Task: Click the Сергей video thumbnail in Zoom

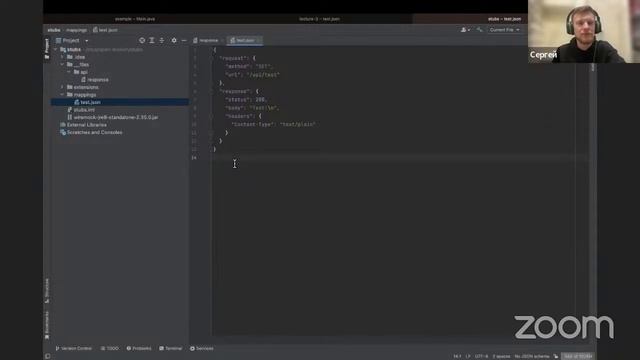Action: coord(584,31)
